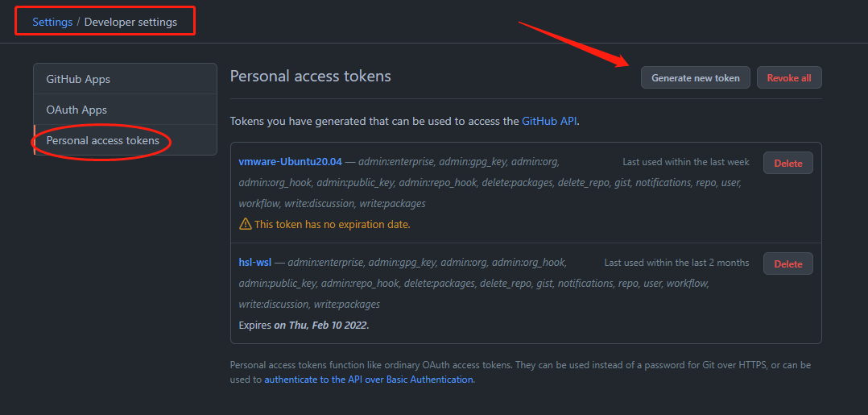Follow the GitHub API link
This screenshot has height=415, width=868.
click(549, 121)
